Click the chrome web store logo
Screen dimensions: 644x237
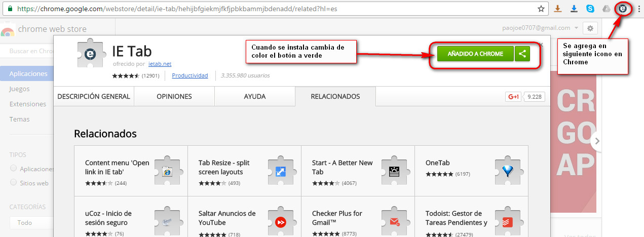point(8,30)
